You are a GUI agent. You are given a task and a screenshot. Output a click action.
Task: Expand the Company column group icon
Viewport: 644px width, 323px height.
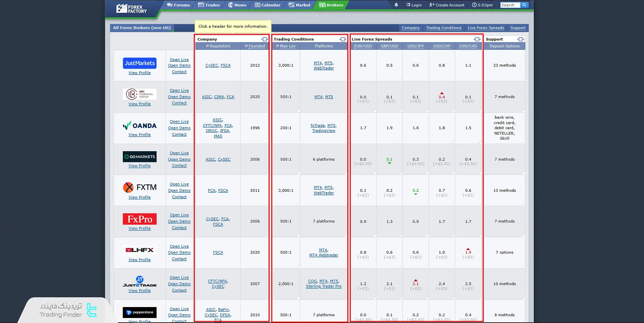[x=264, y=39]
